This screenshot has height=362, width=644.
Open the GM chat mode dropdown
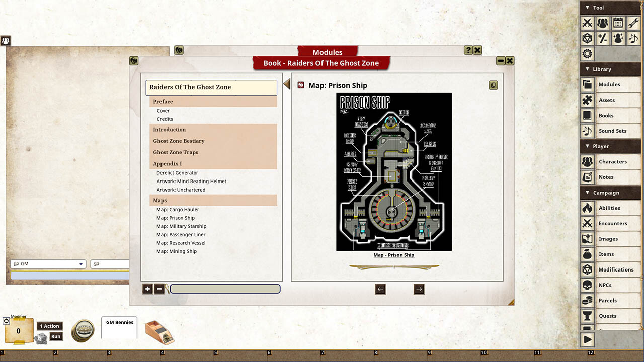(x=48, y=263)
